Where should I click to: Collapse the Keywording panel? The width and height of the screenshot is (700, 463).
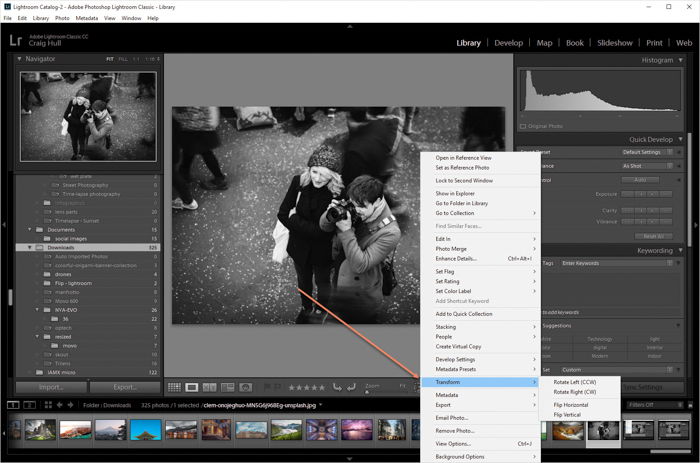(680, 250)
